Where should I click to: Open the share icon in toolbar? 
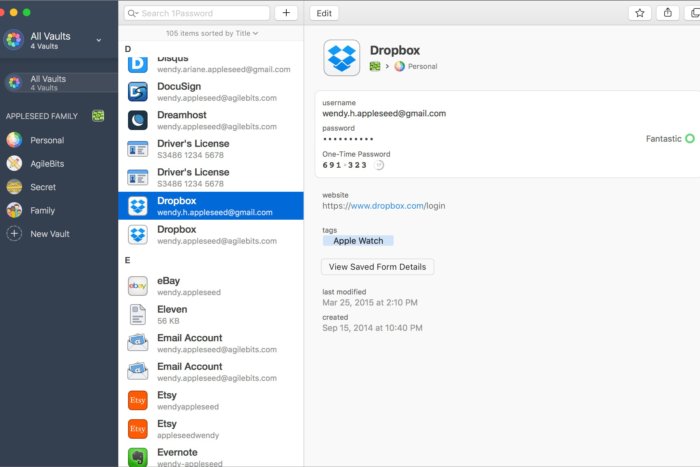[667, 13]
